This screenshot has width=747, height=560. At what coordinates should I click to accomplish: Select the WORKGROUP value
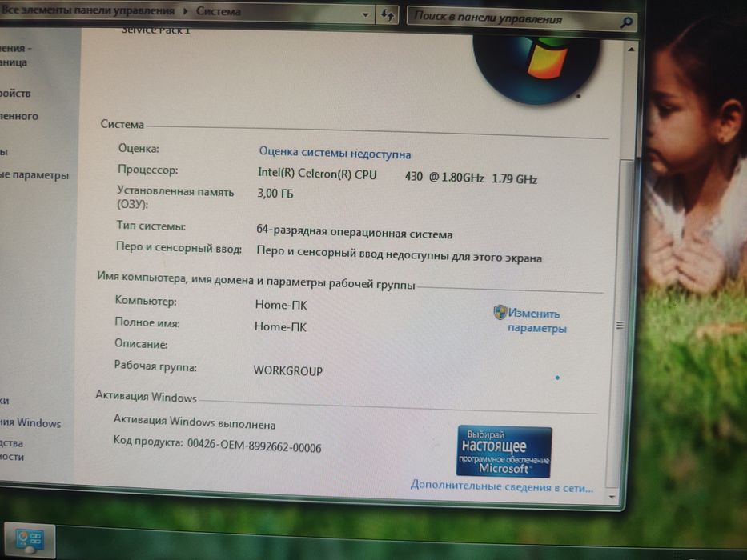tap(287, 370)
